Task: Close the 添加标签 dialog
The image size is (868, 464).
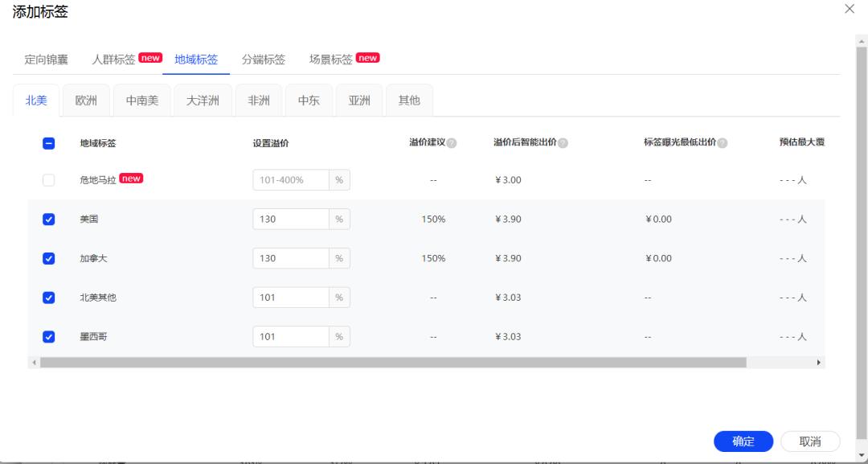Action: 850,9
